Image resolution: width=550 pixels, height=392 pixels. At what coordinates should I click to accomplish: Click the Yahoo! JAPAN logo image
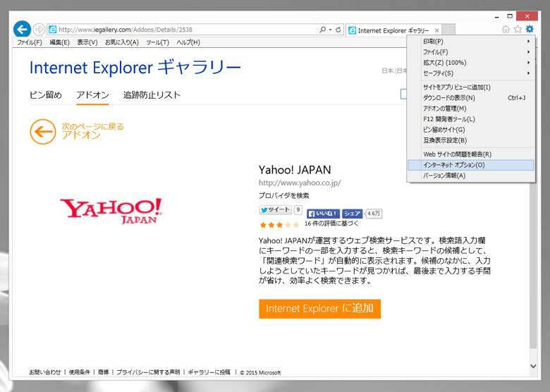(111, 210)
